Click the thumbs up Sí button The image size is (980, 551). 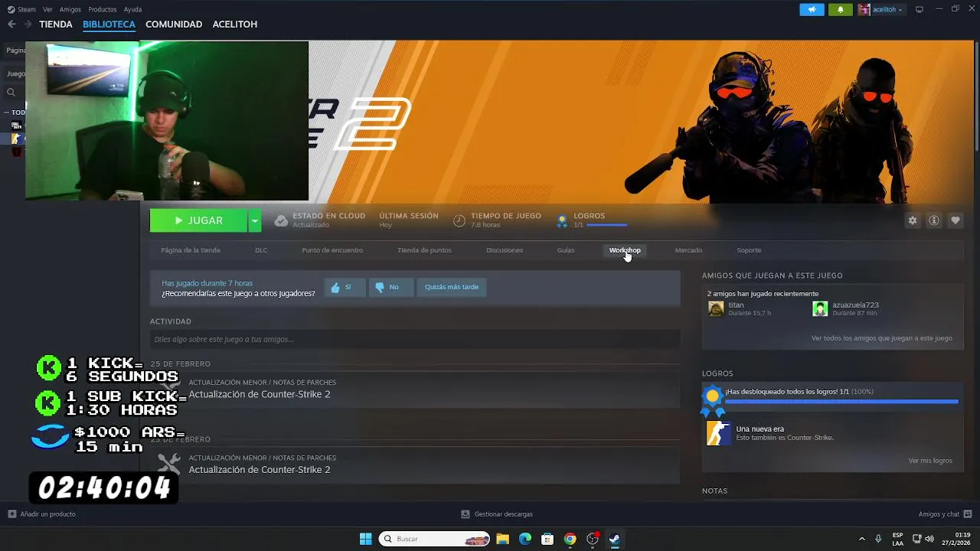[x=345, y=287]
